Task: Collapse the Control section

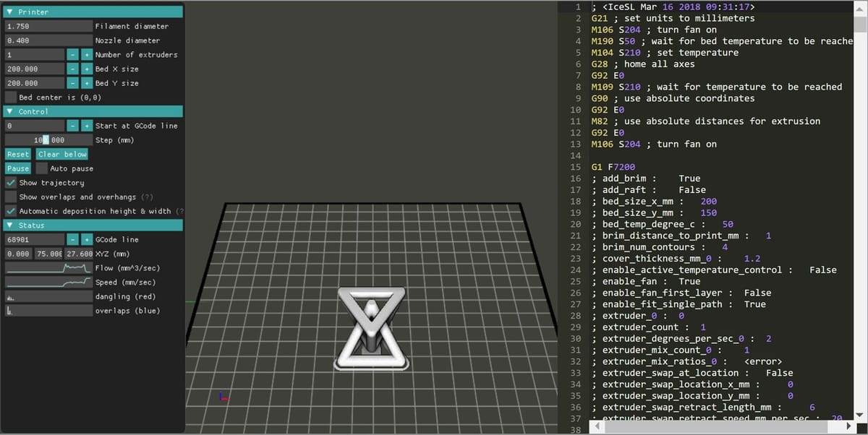Action: pyautogui.click(x=9, y=112)
